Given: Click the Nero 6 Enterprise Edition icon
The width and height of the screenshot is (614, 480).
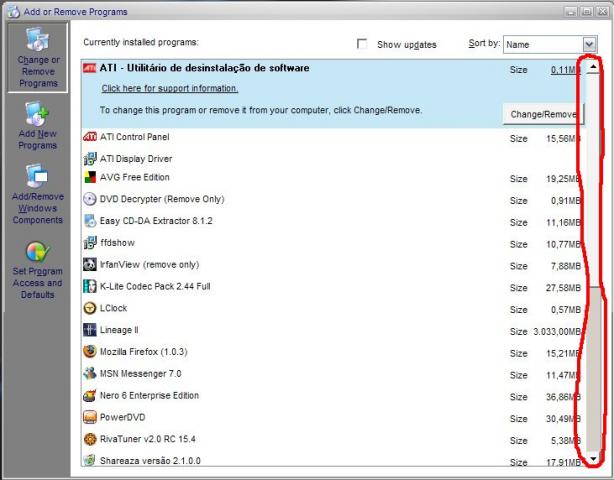Looking at the screenshot, I should 90,395.
